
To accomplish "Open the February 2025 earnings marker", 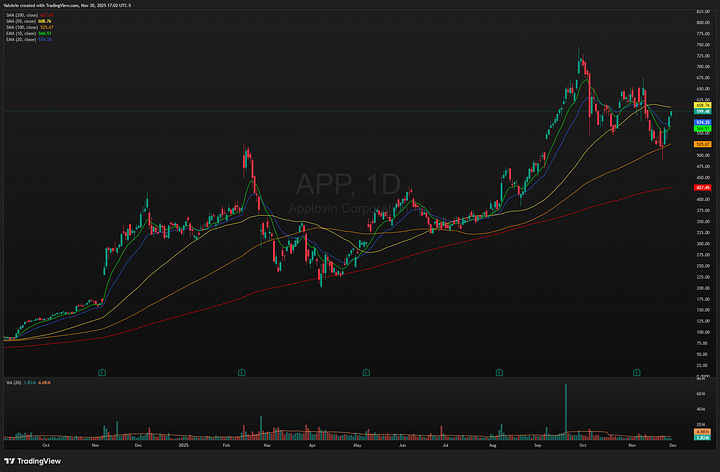I will coord(242,372).
